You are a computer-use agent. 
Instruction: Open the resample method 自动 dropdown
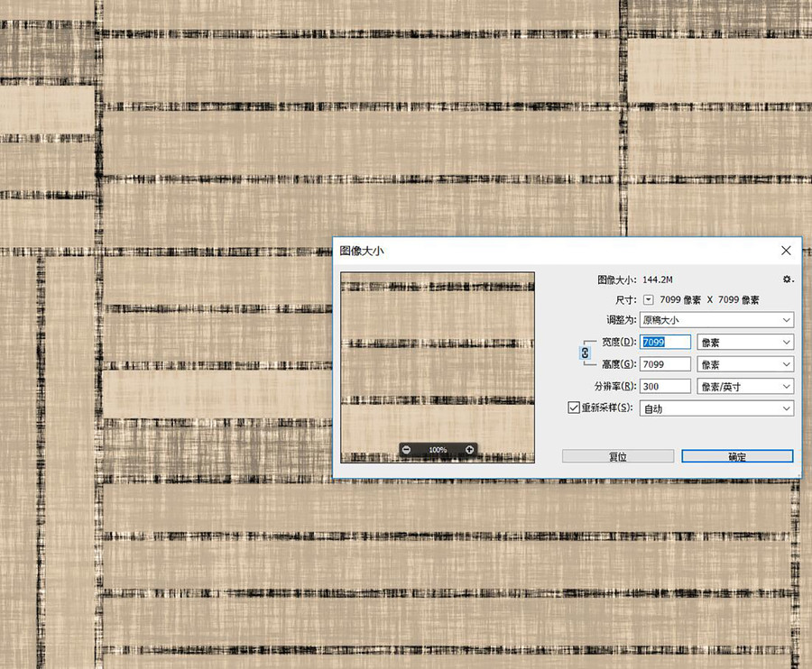716,408
